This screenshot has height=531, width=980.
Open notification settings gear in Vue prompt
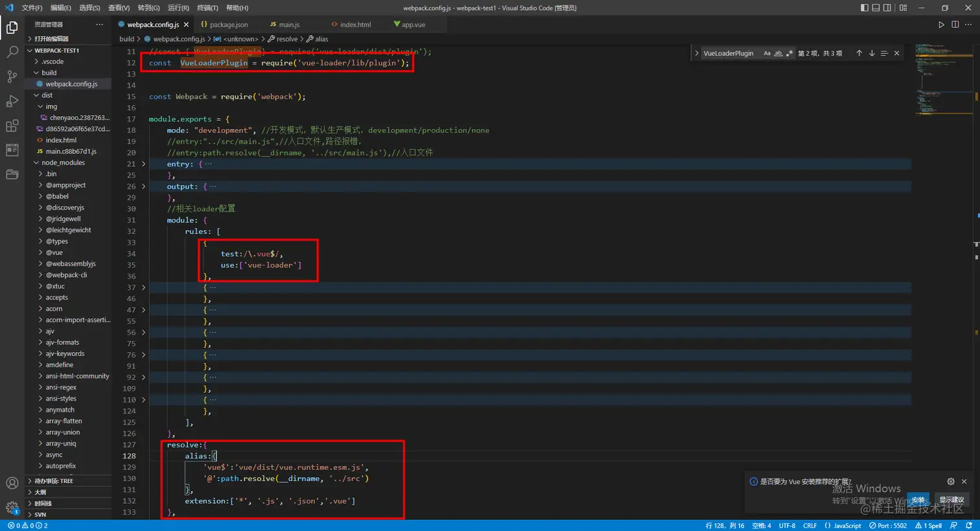click(x=951, y=482)
